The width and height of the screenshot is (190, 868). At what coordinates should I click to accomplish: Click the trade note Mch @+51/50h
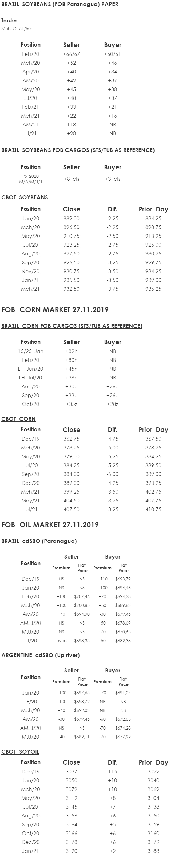[x=17, y=29]
